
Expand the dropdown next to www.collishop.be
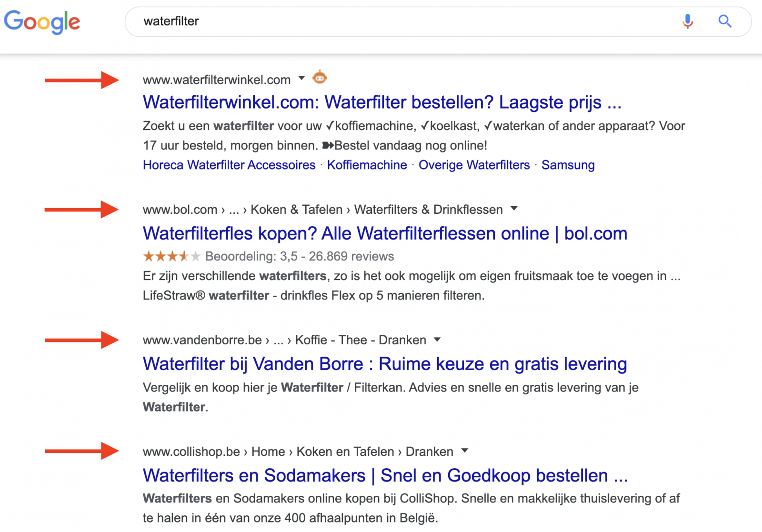coord(464,451)
